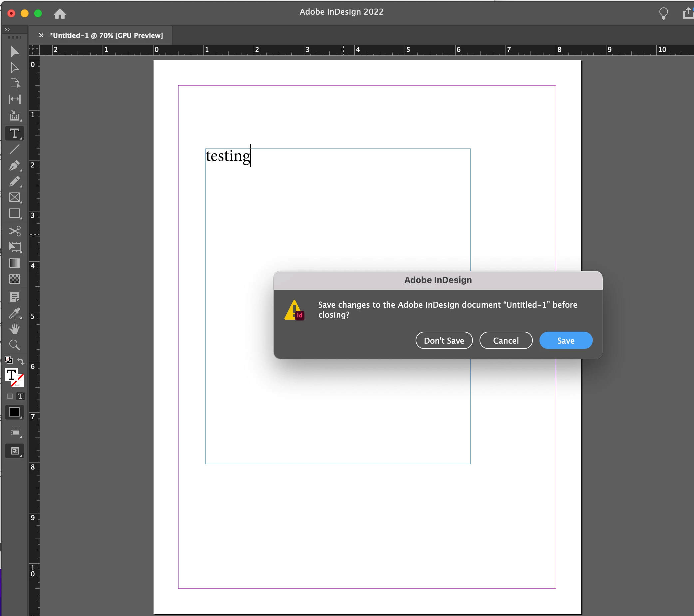Click the Cancel button in dialog
The height and width of the screenshot is (616, 694).
[x=506, y=341]
